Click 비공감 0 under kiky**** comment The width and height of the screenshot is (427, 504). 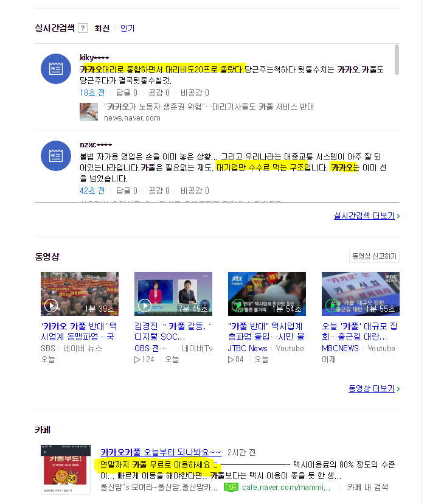click(195, 93)
